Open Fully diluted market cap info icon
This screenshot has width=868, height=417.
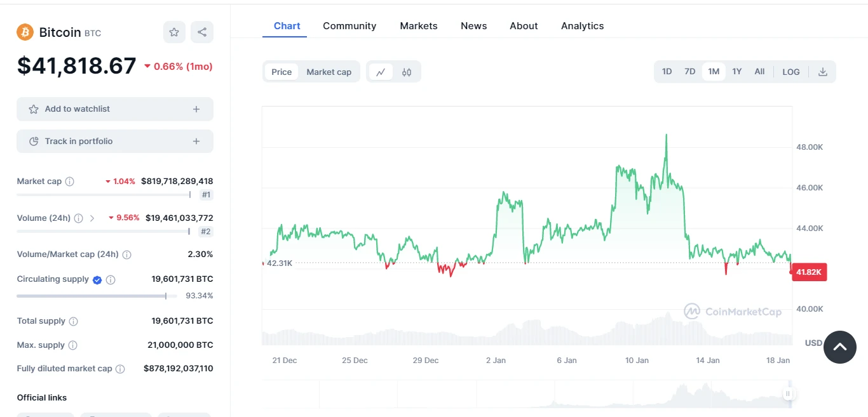tap(120, 369)
